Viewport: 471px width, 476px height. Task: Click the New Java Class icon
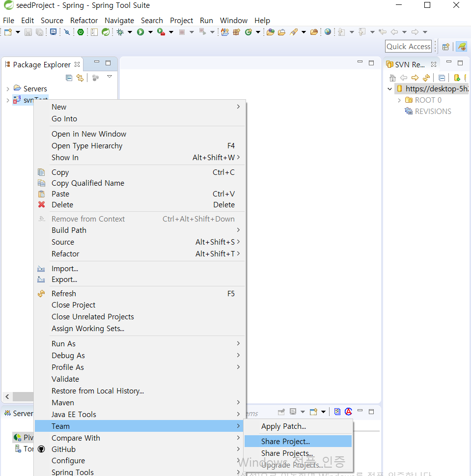click(248, 32)
